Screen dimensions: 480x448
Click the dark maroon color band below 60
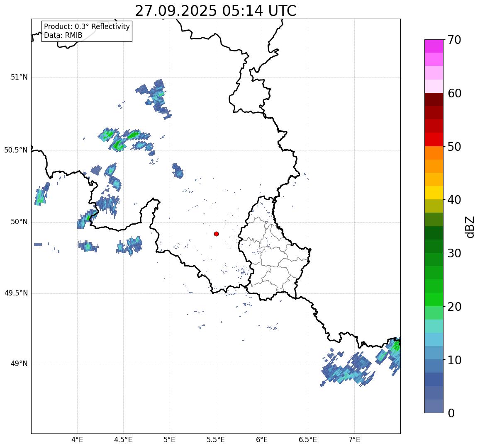tap(434, 99)
